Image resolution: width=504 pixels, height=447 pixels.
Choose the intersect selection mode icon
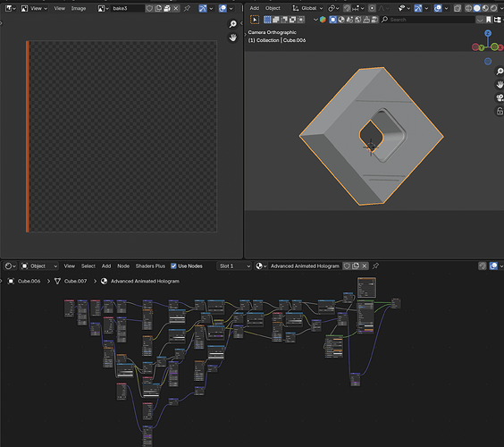[301, 20]
